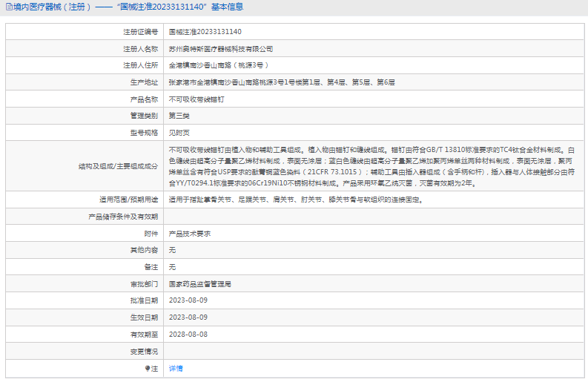The width and height of the screenshot is (588, 382).
Task: Click the 有效期至 label
Action: 144,335
